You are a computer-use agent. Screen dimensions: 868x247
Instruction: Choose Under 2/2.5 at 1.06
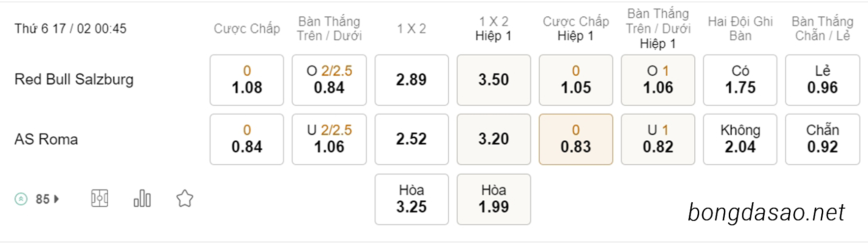point(329,139)
